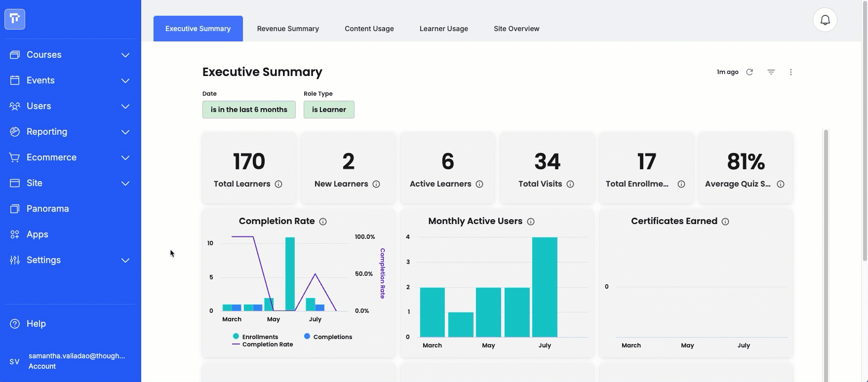Toggle the Enrollments legend series
This screenshot has height=382, width=868.
point(256,337)
